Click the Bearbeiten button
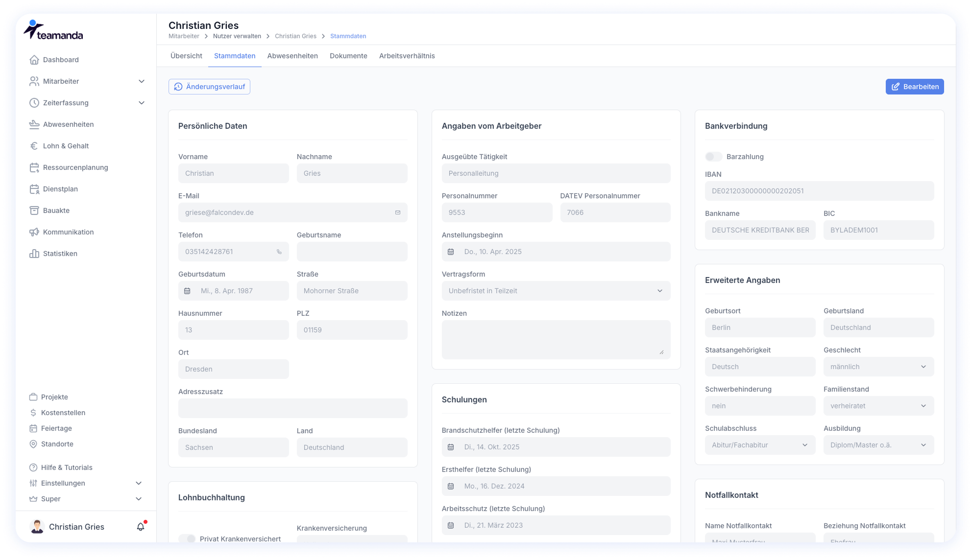 (x=914, y=87)
